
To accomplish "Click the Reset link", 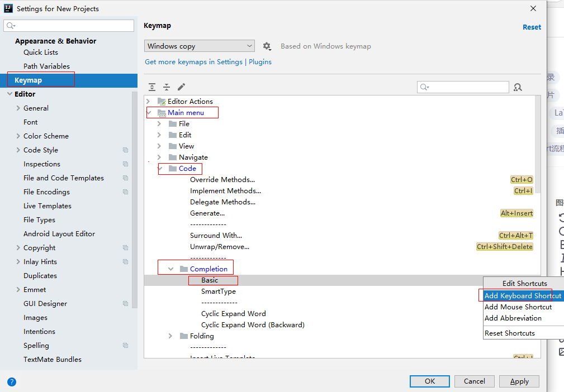I will point(532,27).
